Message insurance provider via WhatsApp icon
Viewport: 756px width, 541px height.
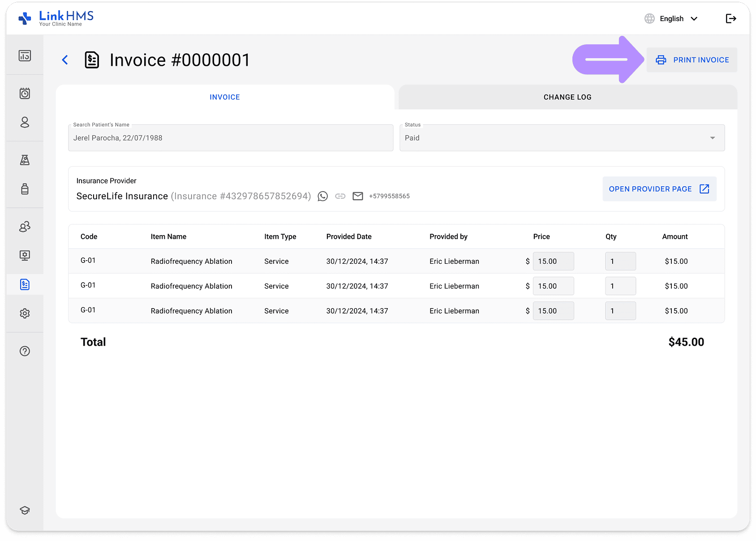[322, 196]
